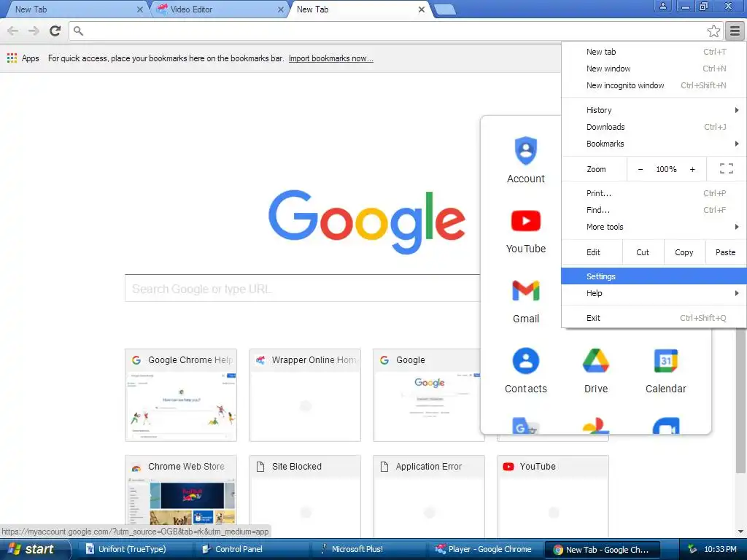Open the Google Chrome Help thumbnail

(181, 394)
